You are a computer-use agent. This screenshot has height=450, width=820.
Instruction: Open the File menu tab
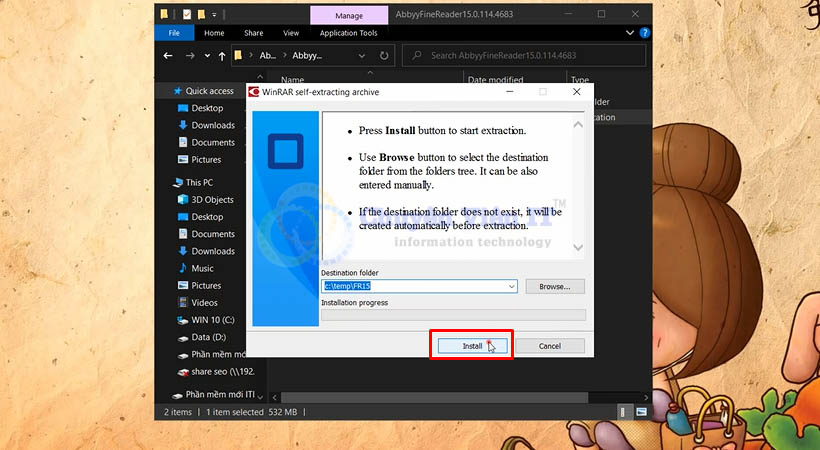point(174,32)
